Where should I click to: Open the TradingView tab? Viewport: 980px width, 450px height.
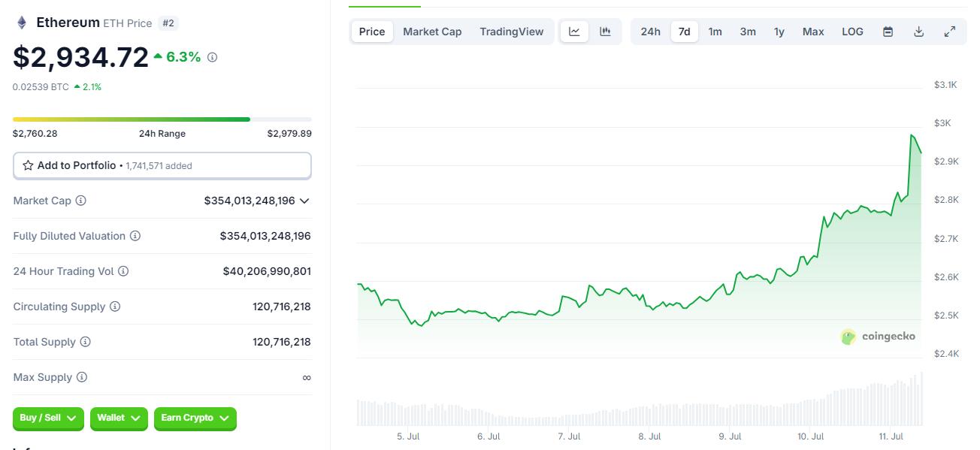coord(511,32)
